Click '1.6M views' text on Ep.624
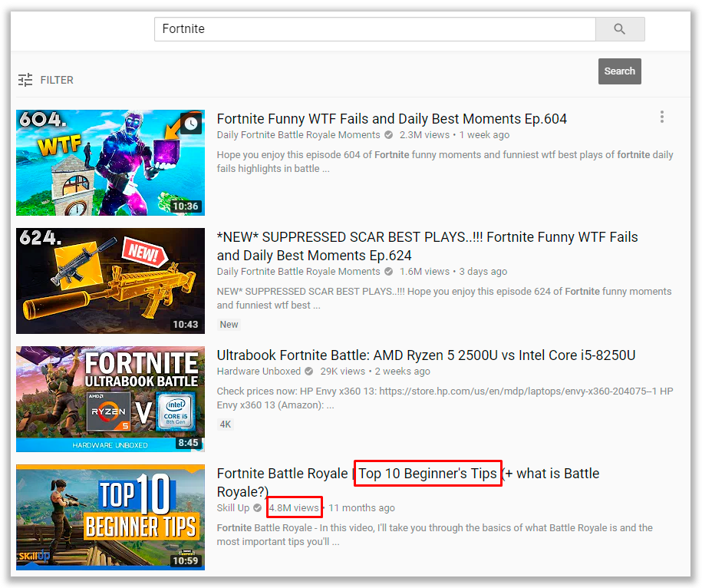 tap(424, 272)
